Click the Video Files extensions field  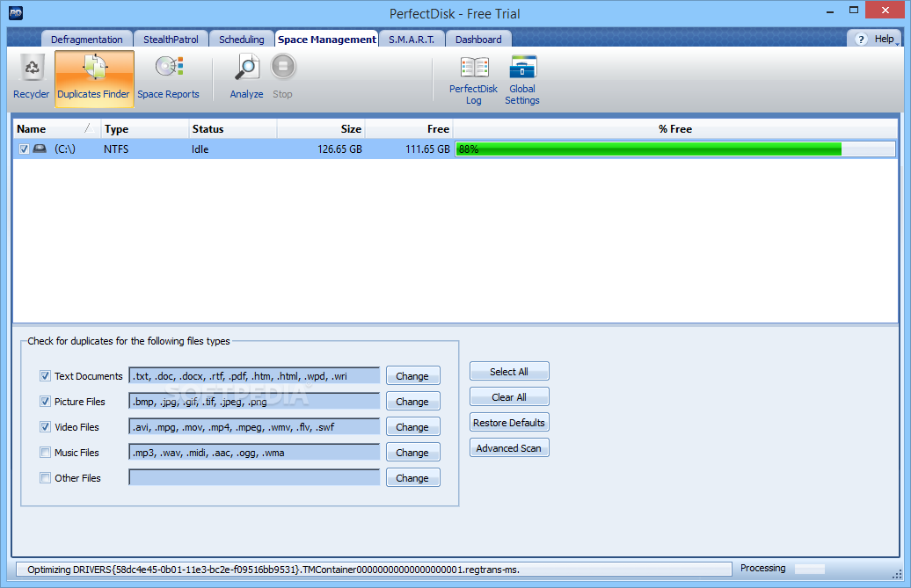coord(254,427)
